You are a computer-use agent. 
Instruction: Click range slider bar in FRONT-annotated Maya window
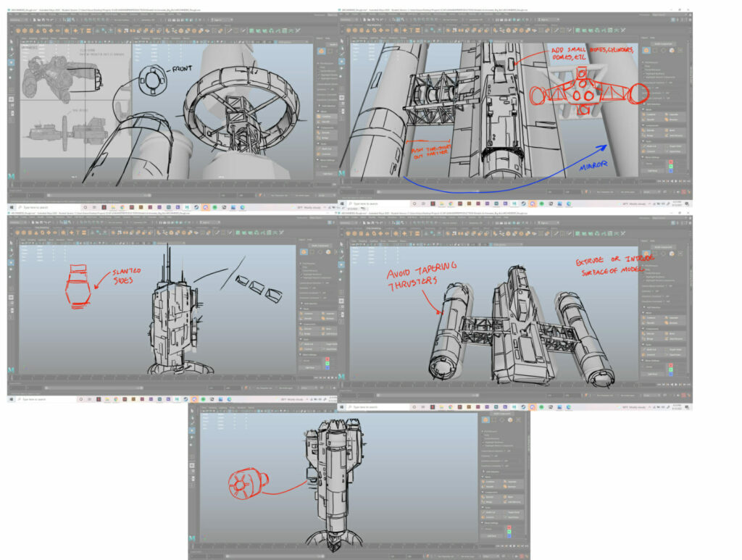point(99,196)
